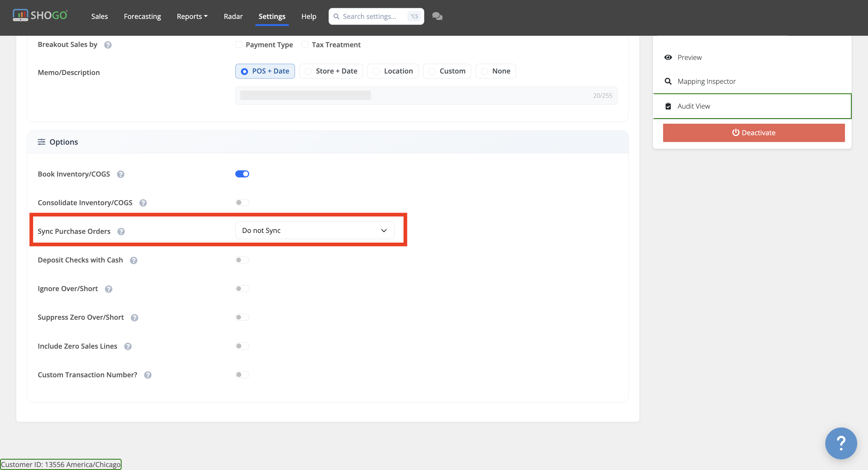Viewport: 868px width, 470px height.
Task: Expand the Reports menu dropdown
Action: pos(192,16)
